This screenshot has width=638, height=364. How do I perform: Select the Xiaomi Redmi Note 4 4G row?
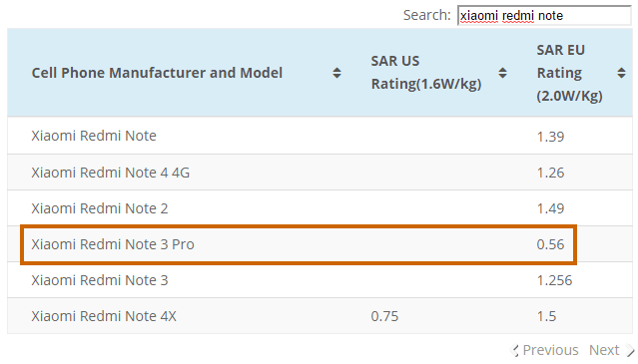click(x=319, y=173)
